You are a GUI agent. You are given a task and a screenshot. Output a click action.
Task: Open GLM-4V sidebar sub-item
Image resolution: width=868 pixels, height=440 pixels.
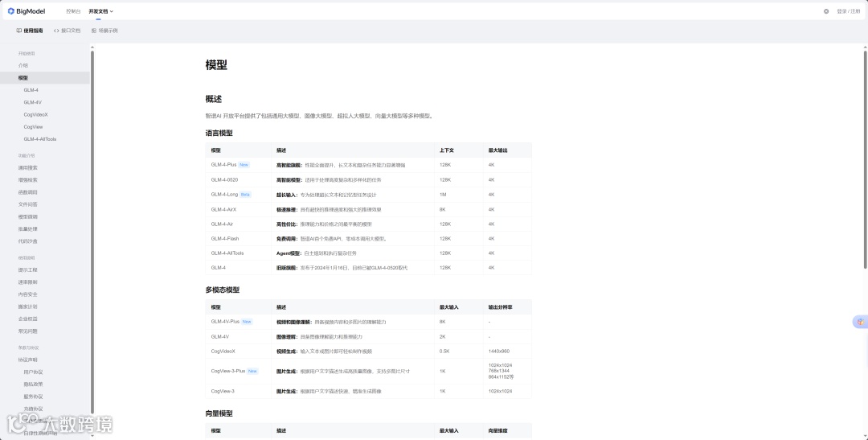(x=33, y=102)
